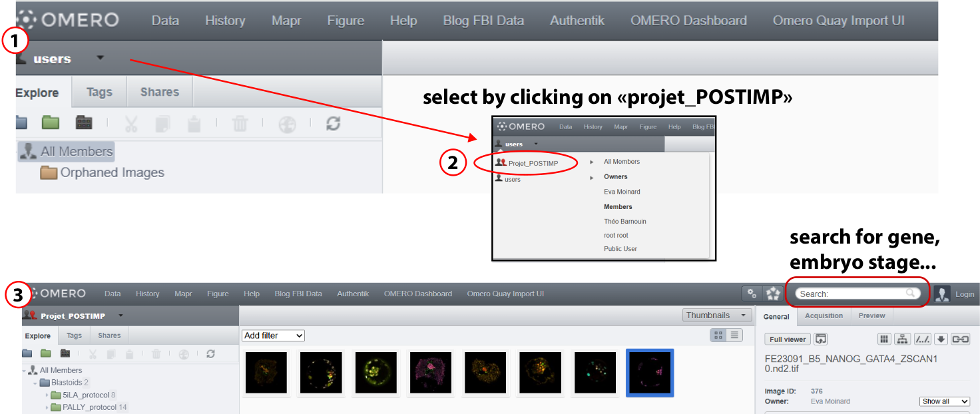The height and width of the screenshot is (414, 980).
Task: Click the download arrow icon in General panel
Action: tap(941, 339)
